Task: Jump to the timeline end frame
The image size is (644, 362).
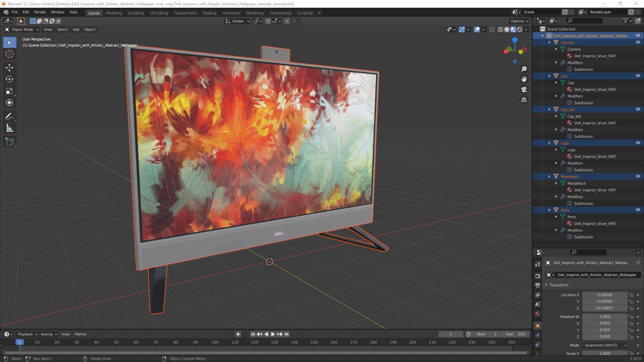Action: point(286,334)
